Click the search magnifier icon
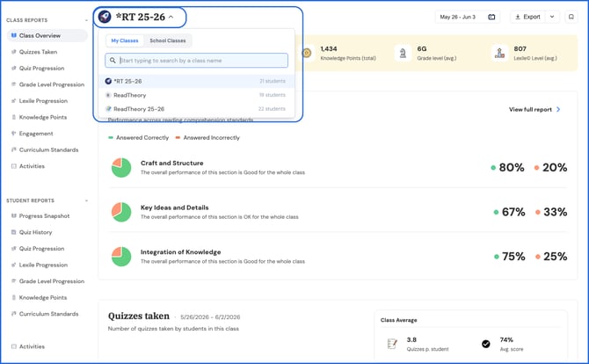589x364 pixels. pyautogui.click(x=113, y=60)
